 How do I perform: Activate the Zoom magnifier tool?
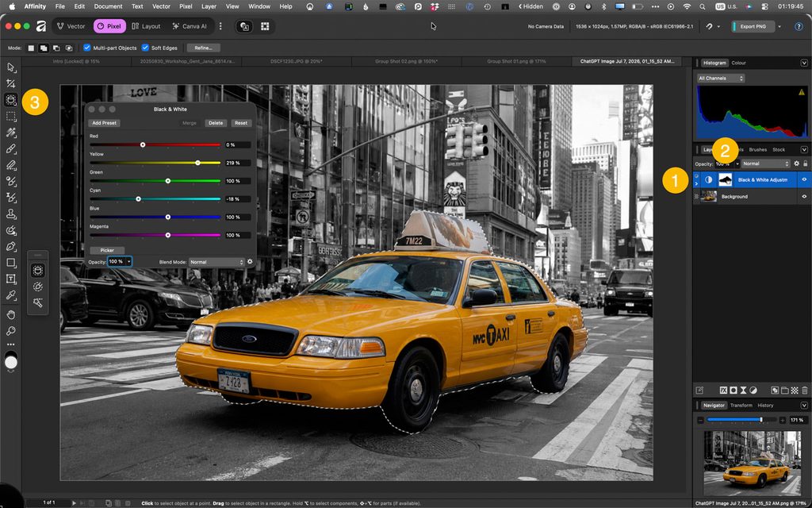[x=11, y=331]
